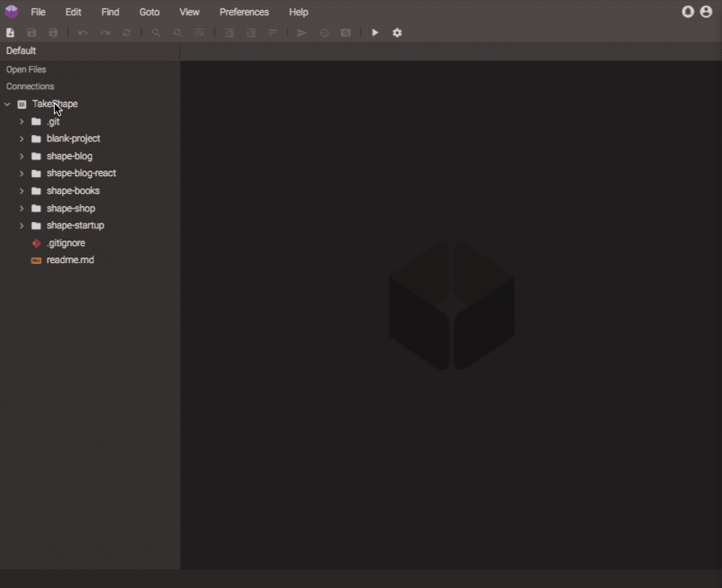Open Find and Replace toolbar icon
Viewport: 722px width, 588px height.
[x=178, y=33]
